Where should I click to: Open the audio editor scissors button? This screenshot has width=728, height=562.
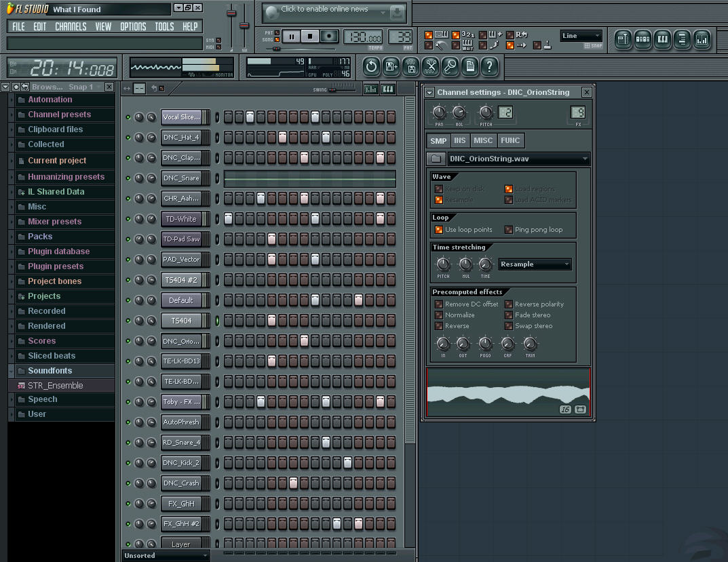pos(431,67)
